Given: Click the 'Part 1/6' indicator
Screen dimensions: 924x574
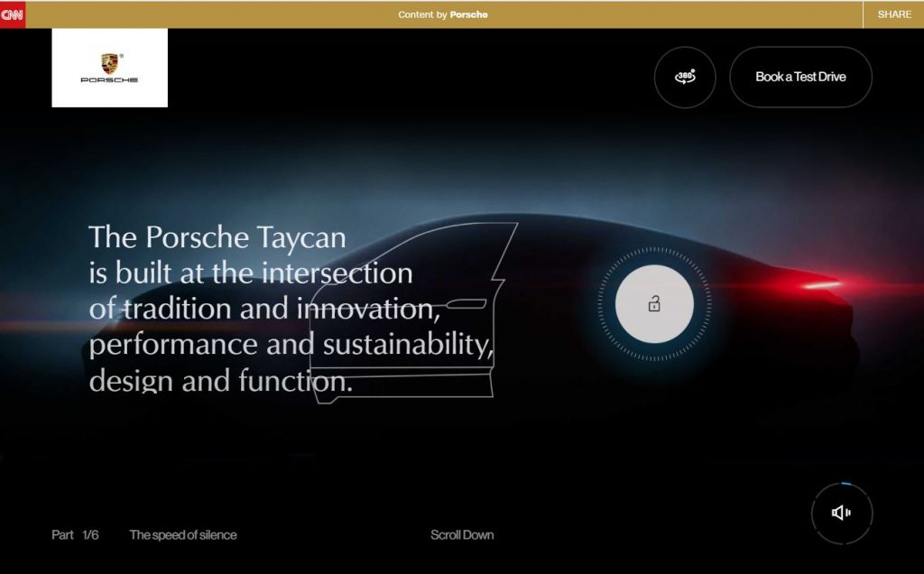Looking at the screenshot, I should (75, 535).
